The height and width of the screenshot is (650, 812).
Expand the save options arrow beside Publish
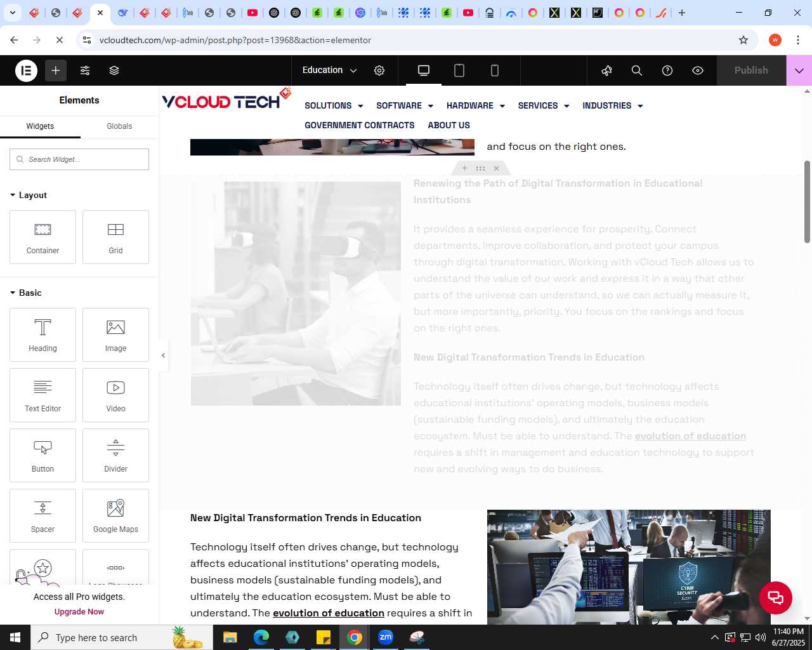(x=799, y=70)
